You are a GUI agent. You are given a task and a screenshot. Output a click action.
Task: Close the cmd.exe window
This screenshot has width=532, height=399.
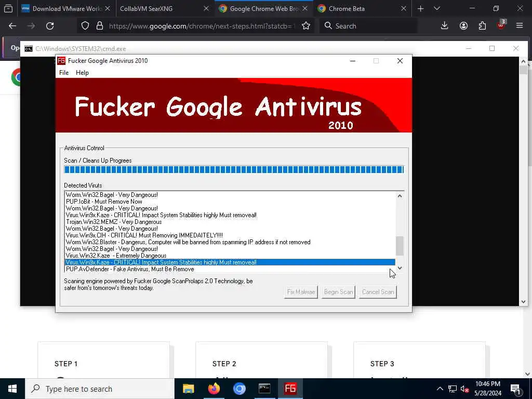[516, 48]
